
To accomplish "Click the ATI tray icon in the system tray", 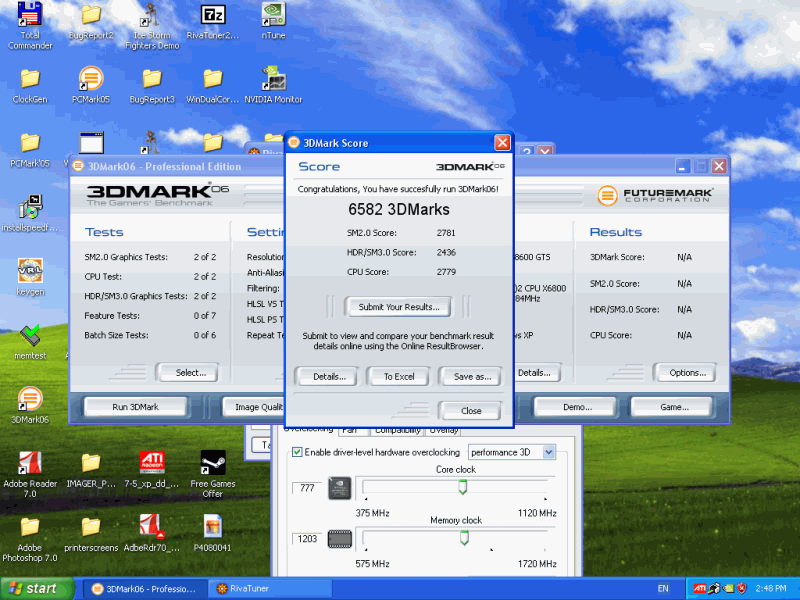I will 699,588.
